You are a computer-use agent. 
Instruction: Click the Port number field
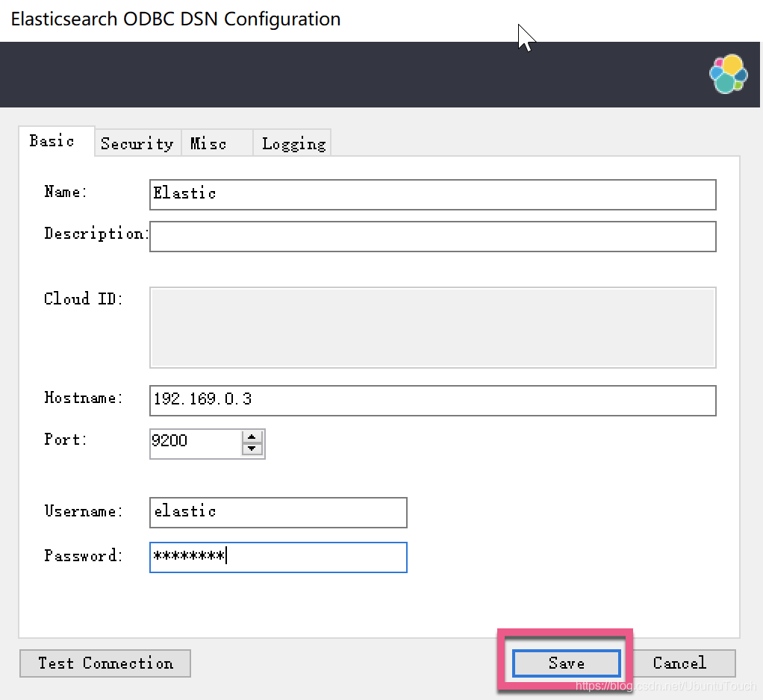196,442
